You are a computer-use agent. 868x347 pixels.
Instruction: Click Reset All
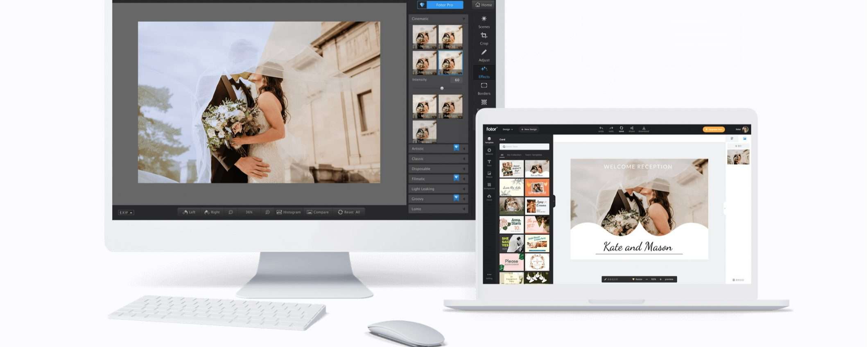point(349,212)
